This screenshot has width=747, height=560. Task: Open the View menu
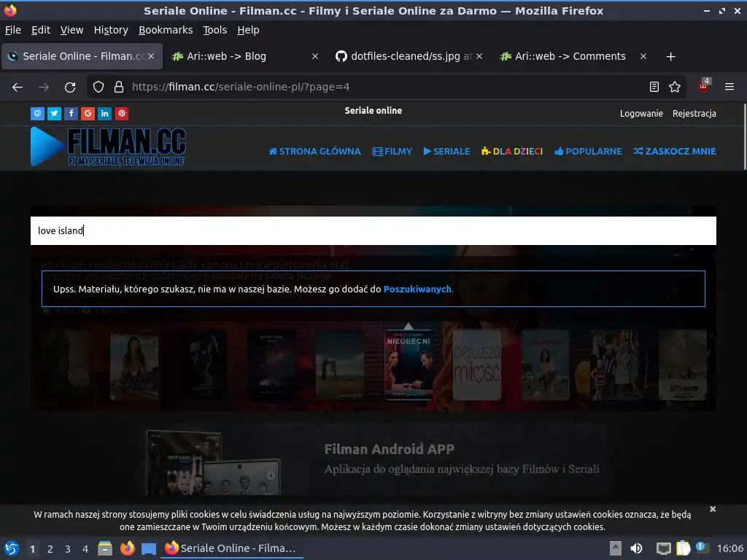click(x=72, y=30)
